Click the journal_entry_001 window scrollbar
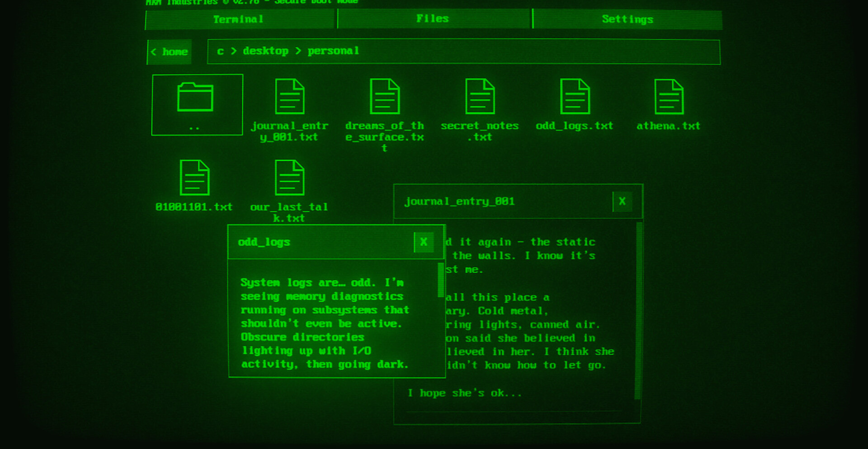The image size is (868, 449). (x=638, y=311)
